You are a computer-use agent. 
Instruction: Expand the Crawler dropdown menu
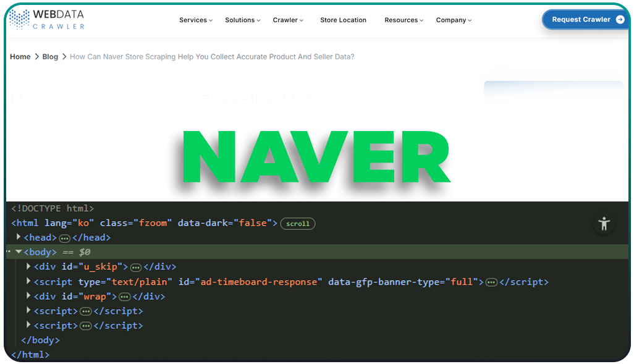tap(287, 20)
